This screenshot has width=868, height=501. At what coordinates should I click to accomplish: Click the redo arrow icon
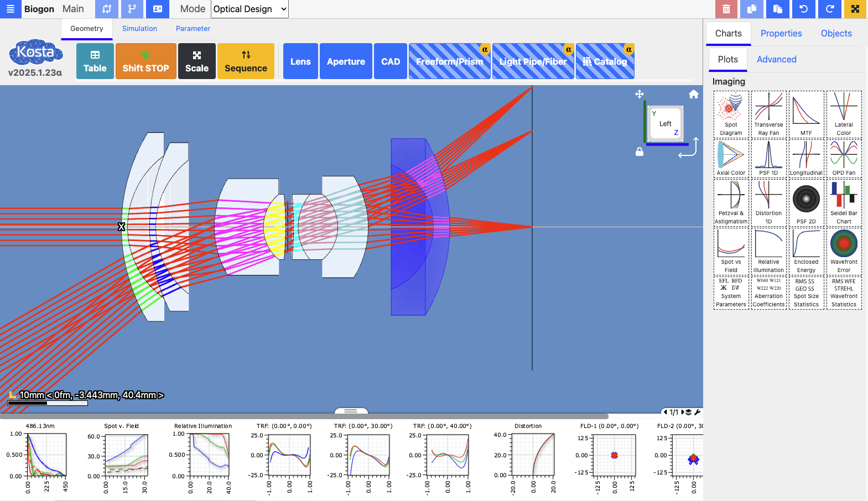829,9
